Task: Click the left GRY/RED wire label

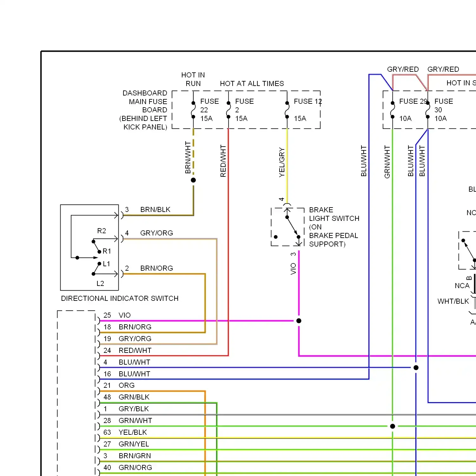Action: [x=403, y=69]
